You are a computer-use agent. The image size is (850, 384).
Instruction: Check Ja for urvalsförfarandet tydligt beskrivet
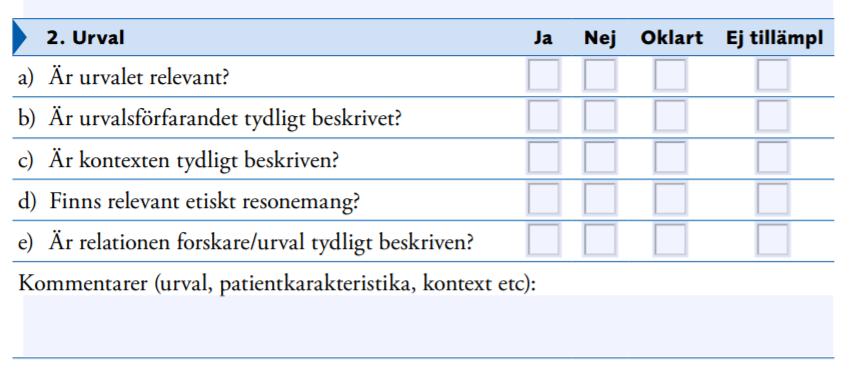[543, 117]
